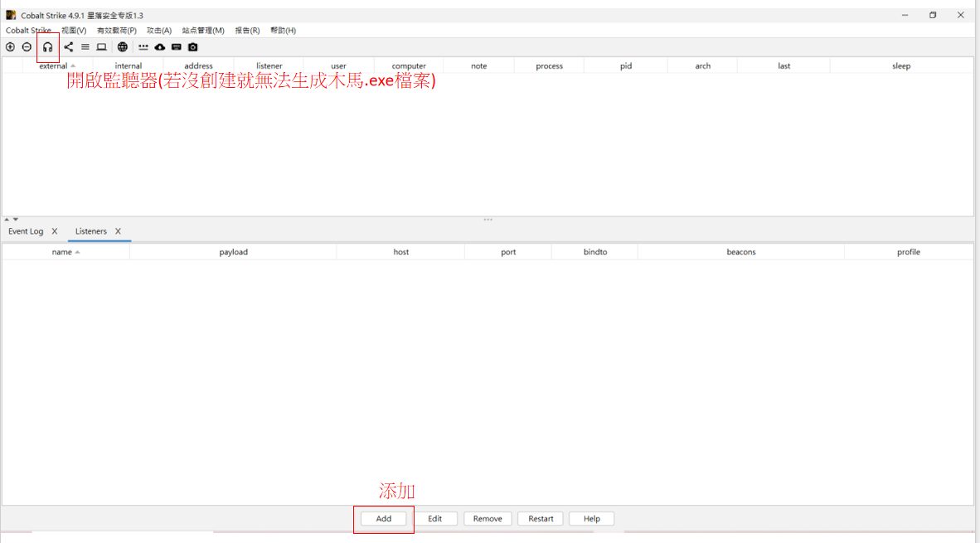Screen dimensions: 980x543
Task: Open screenshots view camera icon
Action: coord(193,47)
